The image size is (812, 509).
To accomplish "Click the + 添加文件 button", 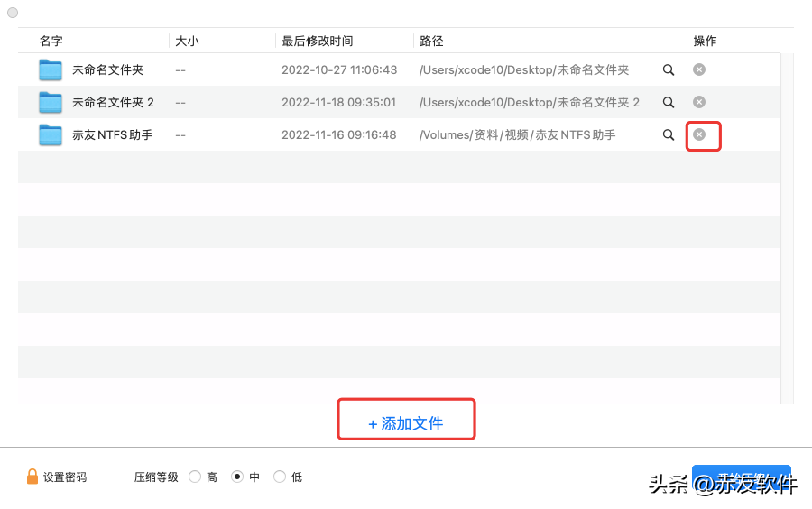I will pyautogui.click(x=406, y=423).
